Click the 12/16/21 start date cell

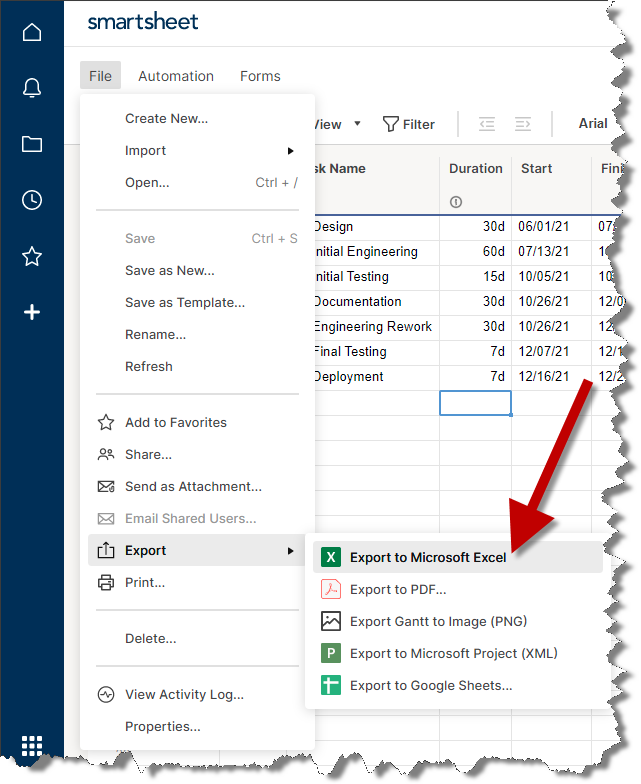click(551, 376)
